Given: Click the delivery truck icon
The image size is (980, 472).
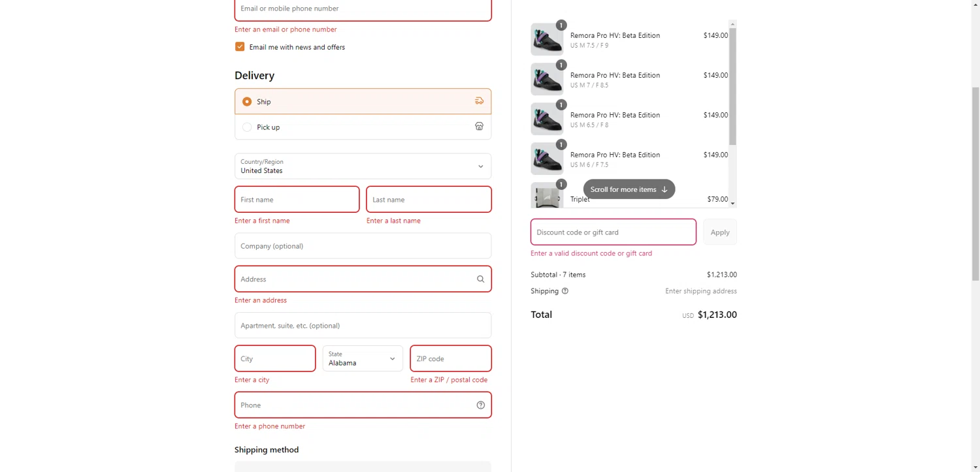Looking at the screenshot, I should click(479, 101).
